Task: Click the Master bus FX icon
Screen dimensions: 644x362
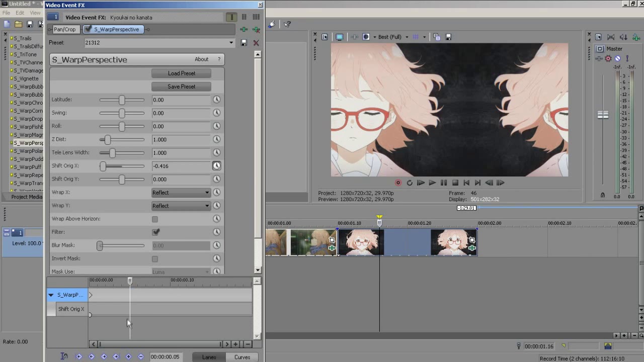Action: (x=599, y=58)
